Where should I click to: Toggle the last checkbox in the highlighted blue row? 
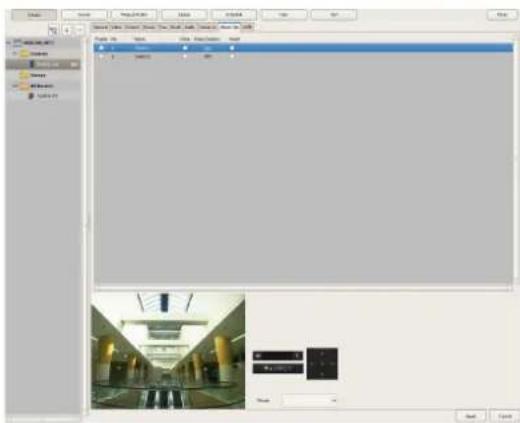[232, 48]
